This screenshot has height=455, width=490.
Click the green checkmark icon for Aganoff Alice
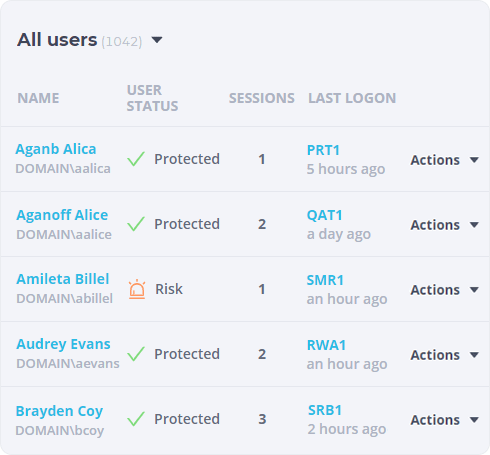[x=136, y=224]
